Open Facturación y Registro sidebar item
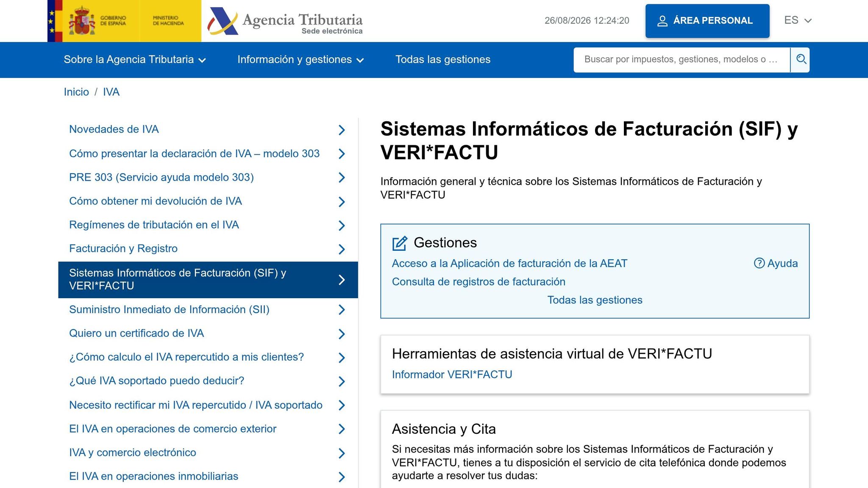Viewport: 868px width, 488px height. click(123, 249)
